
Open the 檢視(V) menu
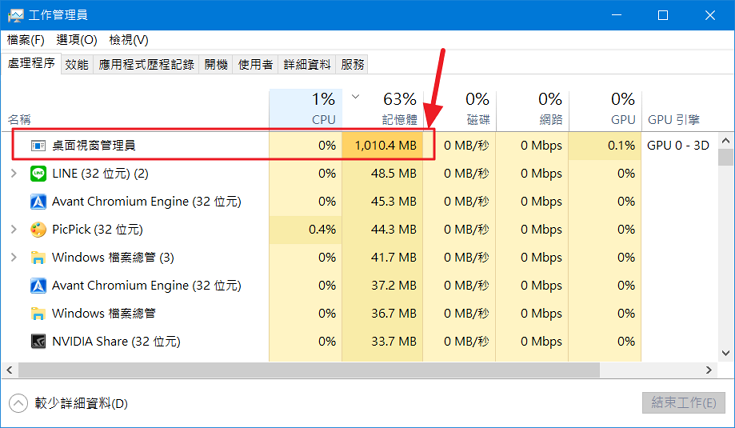[x=129, y=40]
